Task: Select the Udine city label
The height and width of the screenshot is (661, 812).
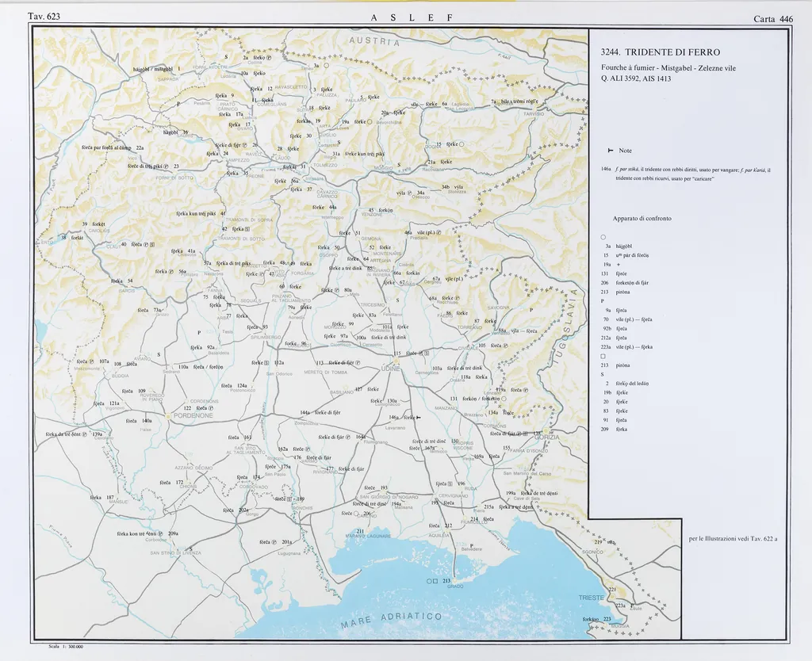Action: 393,369
